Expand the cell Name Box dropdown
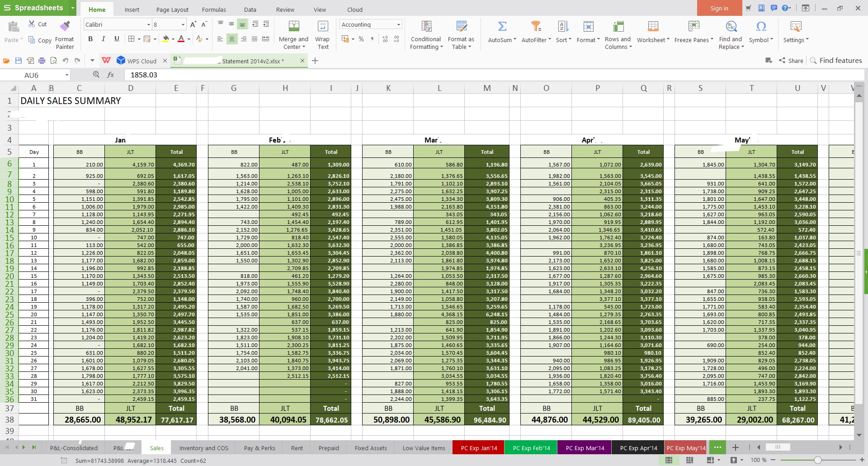The height and width of the screenshot is (466, 868). (x=66, y=75)
